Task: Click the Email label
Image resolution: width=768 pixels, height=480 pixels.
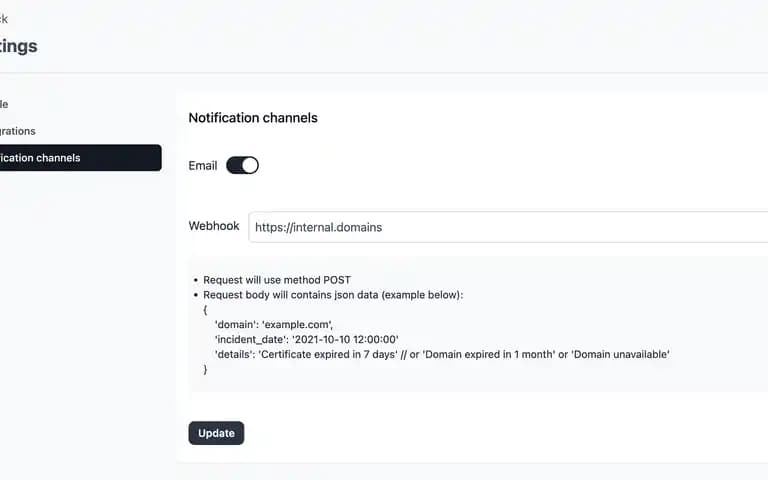Action: 203,166
